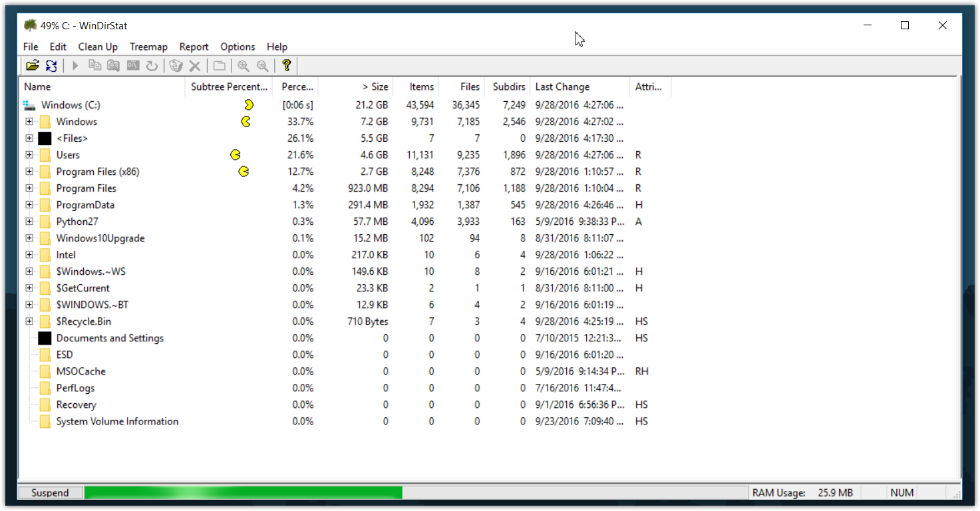
Task: Click the green scan progress bar
Action: (244, 493)
